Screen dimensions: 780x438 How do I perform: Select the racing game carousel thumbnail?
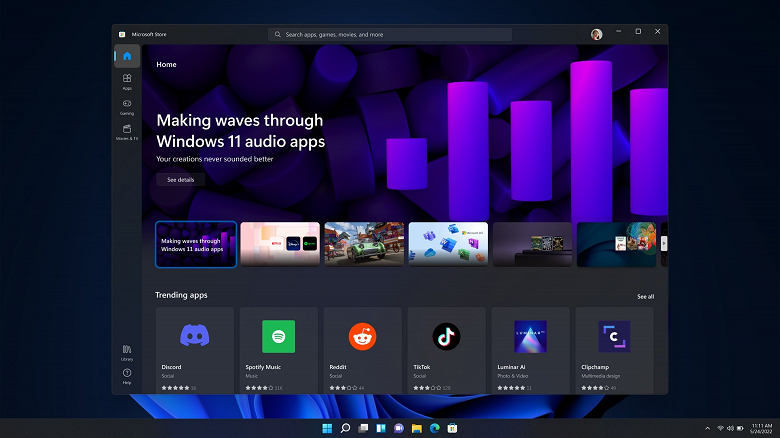click(x=364, y=244)
